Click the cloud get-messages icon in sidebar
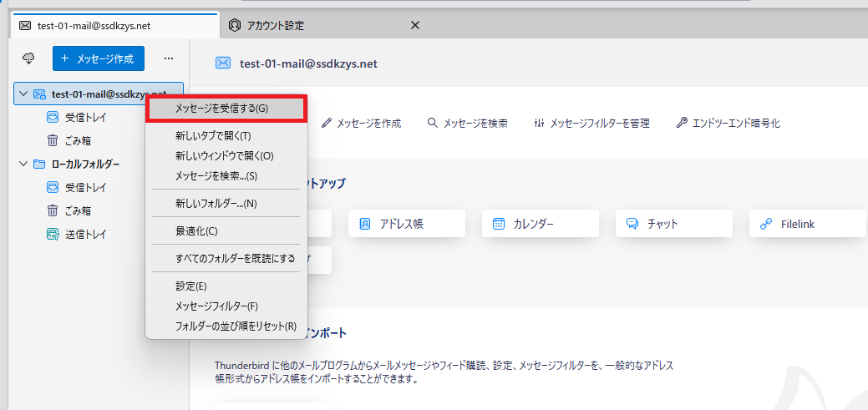 pyautogui.click(x=28, y=58)
